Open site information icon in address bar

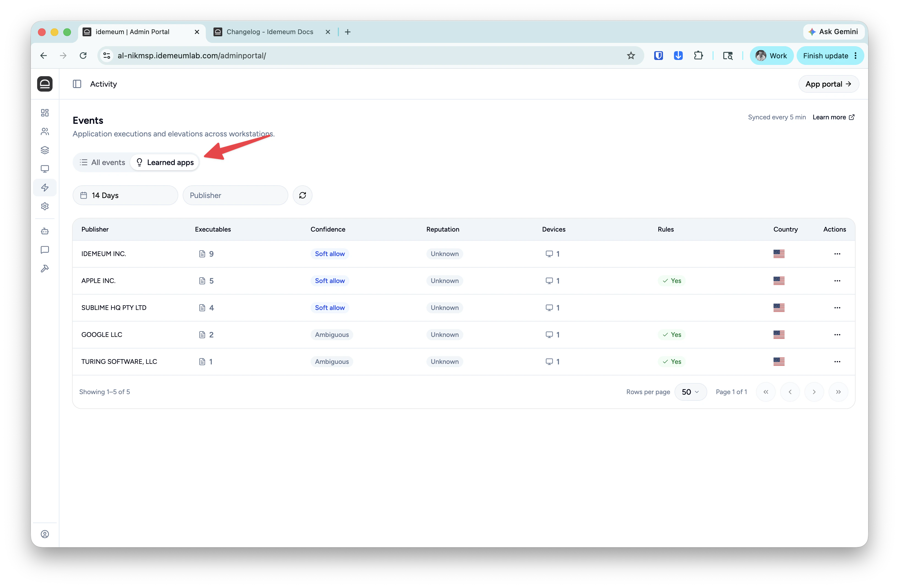pyautogui.click(x=107, y=56)
